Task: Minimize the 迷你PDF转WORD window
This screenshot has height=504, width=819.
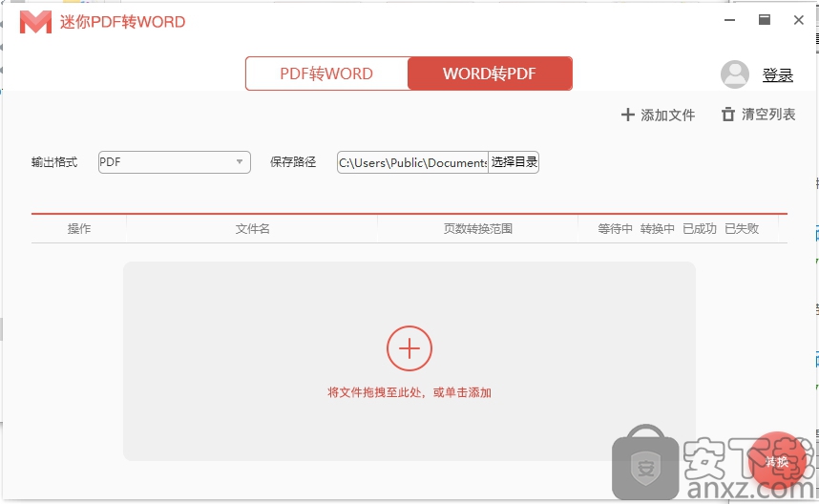Action: pos(729,20)
